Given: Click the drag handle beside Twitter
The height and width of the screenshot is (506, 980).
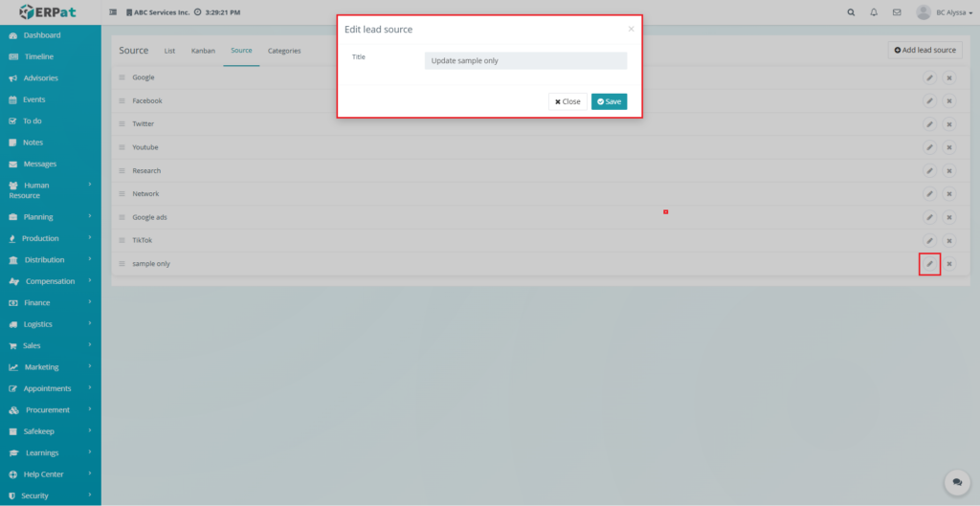Looking at the screenshot, I should [x=122, y=124].
